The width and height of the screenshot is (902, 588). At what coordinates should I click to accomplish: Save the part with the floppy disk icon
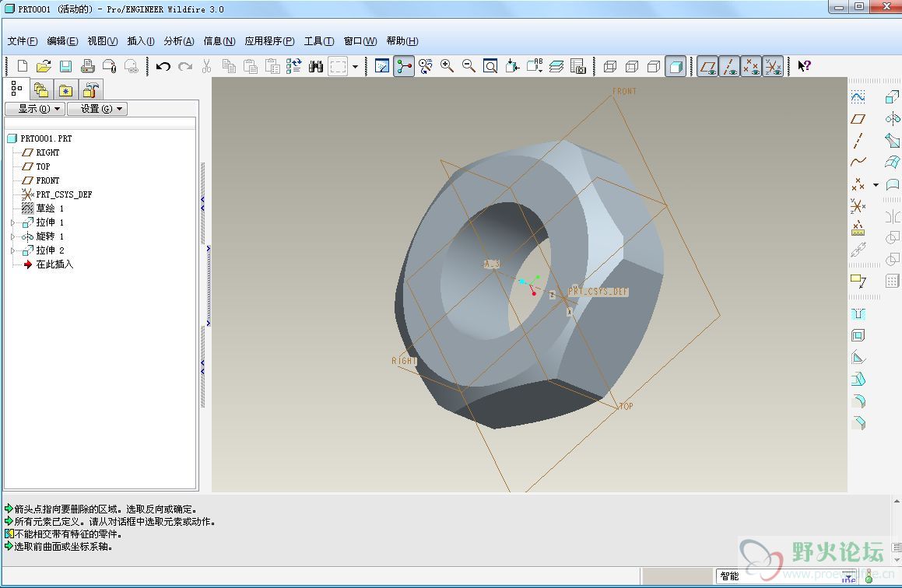[65, 66]
